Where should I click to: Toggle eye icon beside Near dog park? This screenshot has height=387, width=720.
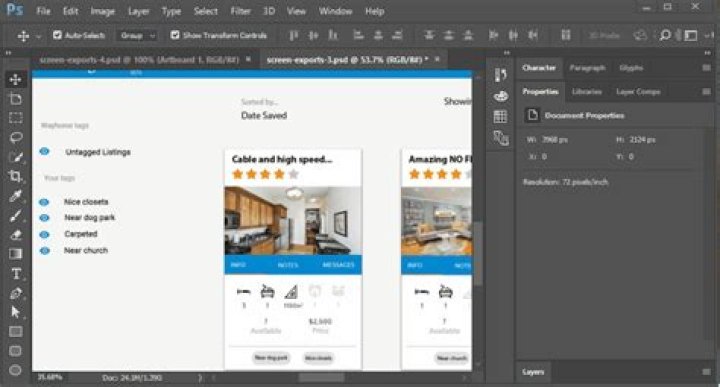coord(45,218)
